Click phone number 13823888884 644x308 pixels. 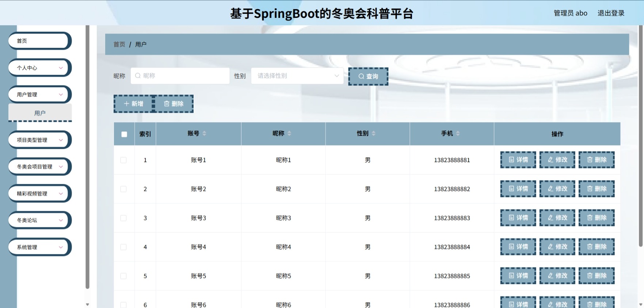(x=452, y=247)
